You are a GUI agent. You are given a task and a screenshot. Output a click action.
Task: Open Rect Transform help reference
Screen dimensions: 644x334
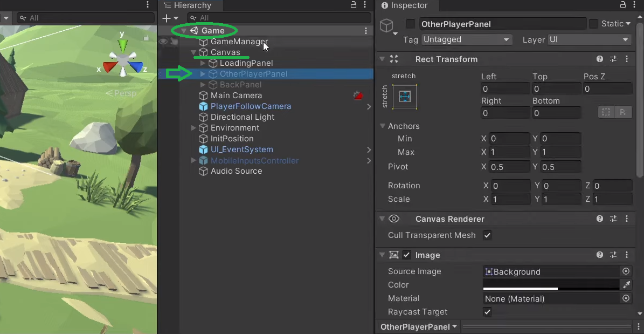[x=600, y=59]
